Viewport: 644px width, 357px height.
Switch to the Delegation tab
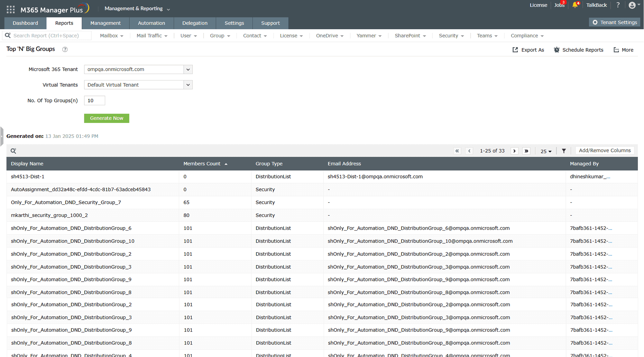(195, 23)
